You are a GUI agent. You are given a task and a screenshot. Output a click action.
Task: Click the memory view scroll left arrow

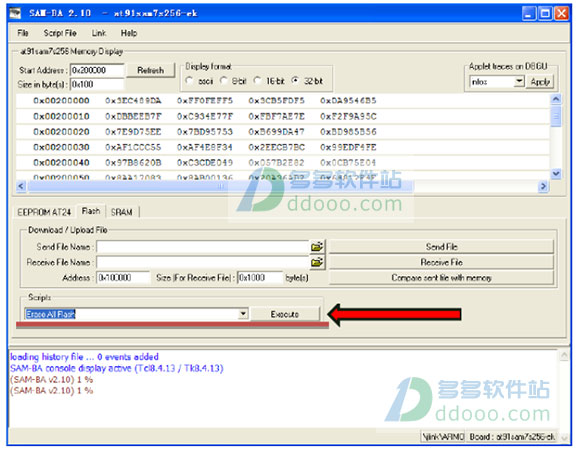click(21, 186)
